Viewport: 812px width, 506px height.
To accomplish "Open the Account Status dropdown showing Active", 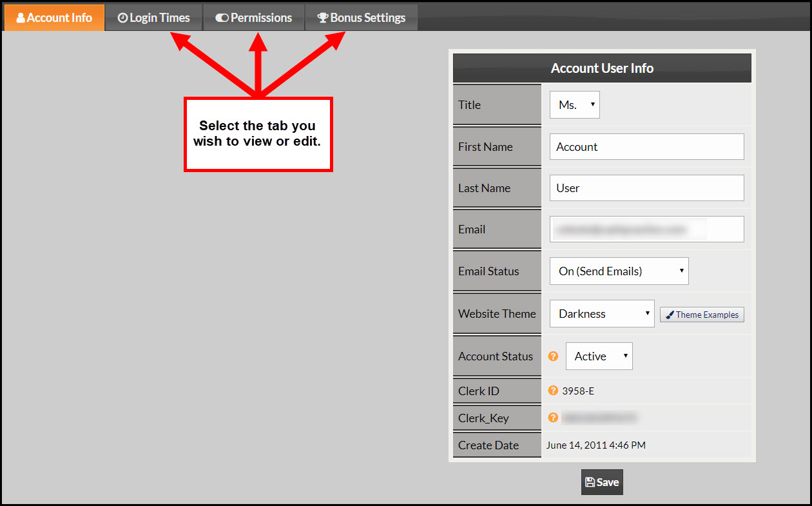I will click(599, 356).
